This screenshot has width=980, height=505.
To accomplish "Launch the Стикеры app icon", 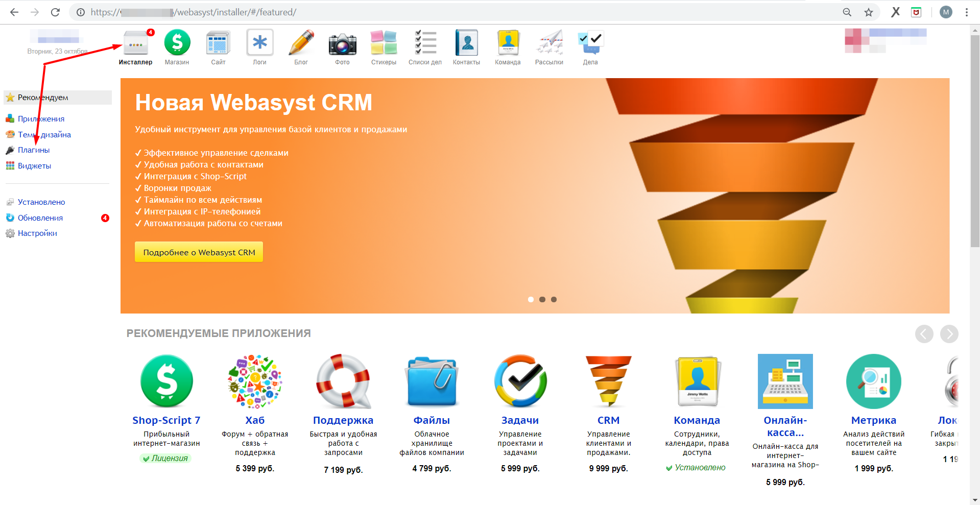I will (x=384, y=43).
